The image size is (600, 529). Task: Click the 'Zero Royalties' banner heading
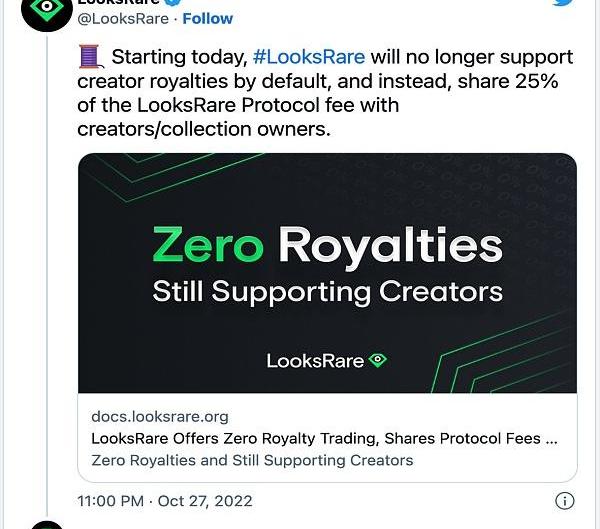(x=327, y=246)
